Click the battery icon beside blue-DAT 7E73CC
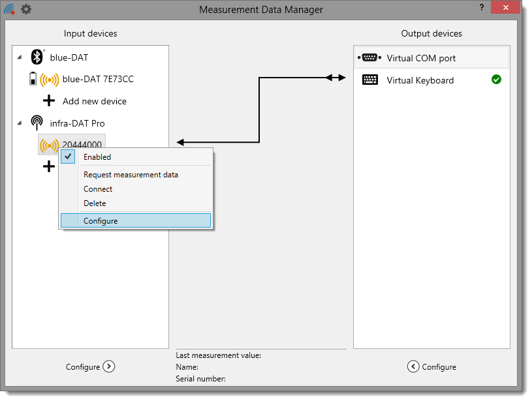Viewport: 532px width, 401px height. point(33,80)
